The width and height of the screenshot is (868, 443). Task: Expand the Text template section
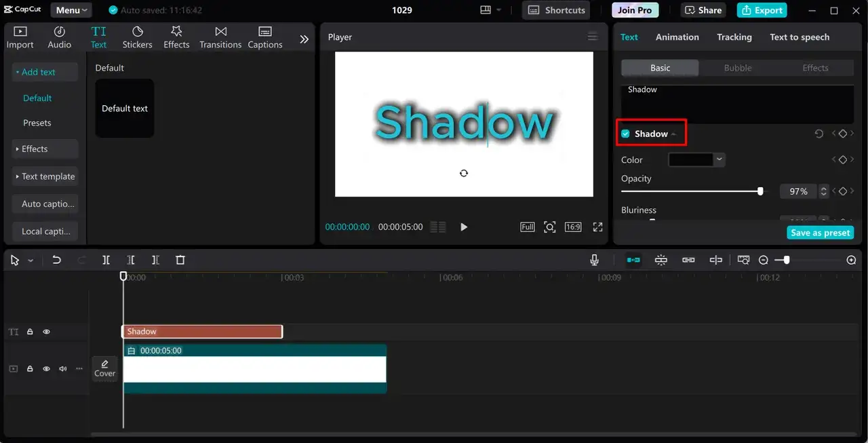[45, 176]
